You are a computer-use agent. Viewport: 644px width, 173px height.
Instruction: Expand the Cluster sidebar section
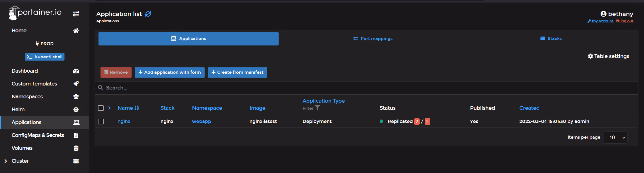pyautogui.click(x=6, y=161)
